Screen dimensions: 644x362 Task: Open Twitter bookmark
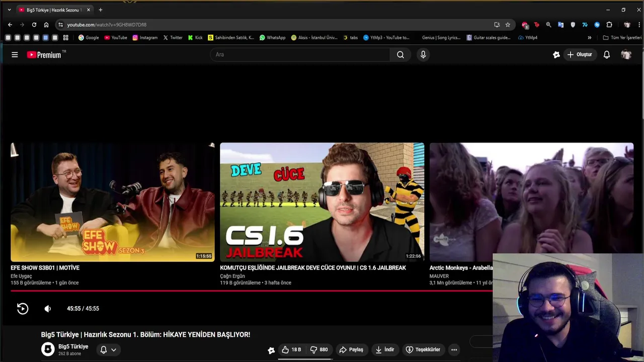[x=173, y=38]
